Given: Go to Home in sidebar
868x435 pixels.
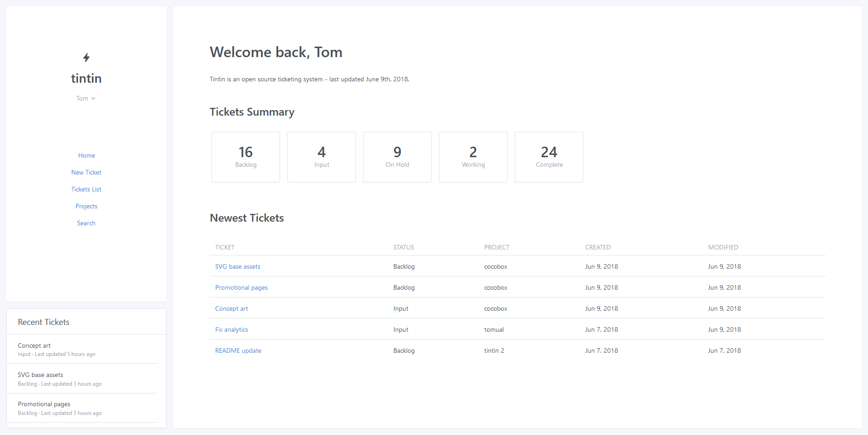Looking at the screenshot, I should pyautogui.click(x=86, y=155).
